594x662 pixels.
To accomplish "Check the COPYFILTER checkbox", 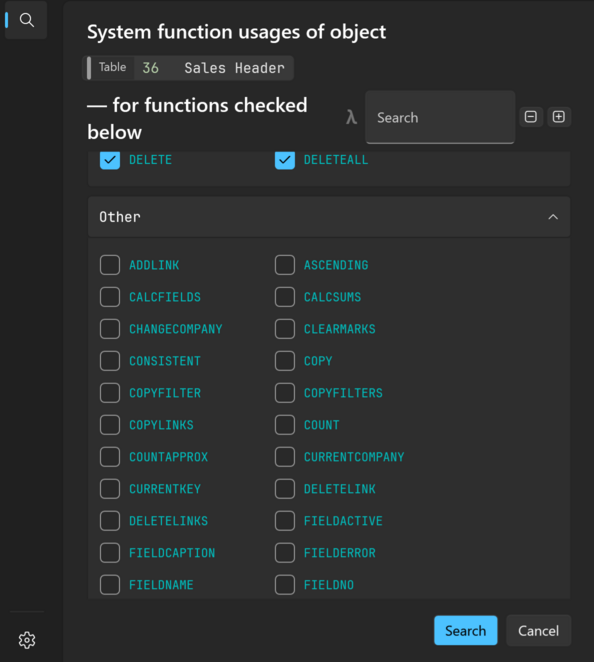I will tap(110, 393).
